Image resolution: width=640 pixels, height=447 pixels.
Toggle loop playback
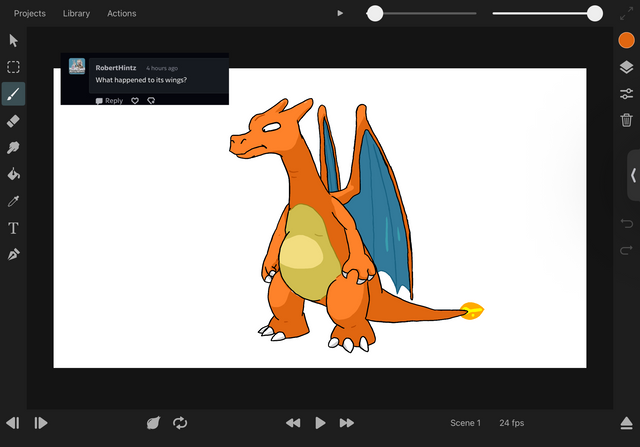point(180,423)
